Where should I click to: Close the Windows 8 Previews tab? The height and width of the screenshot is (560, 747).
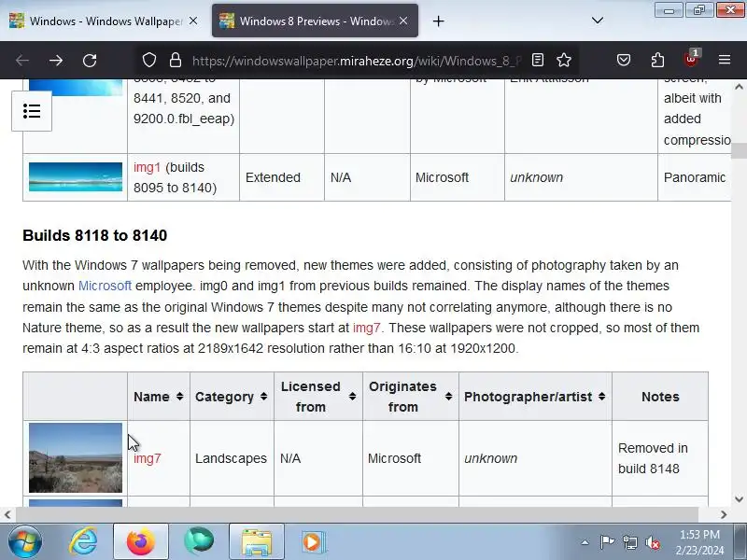click(403, 21)
